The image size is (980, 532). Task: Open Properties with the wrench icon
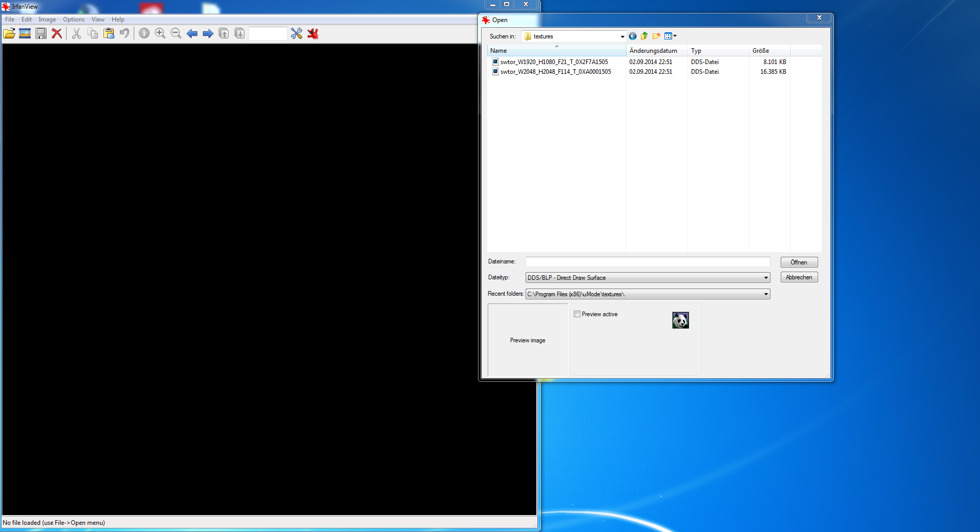click(x=297, y=34)
